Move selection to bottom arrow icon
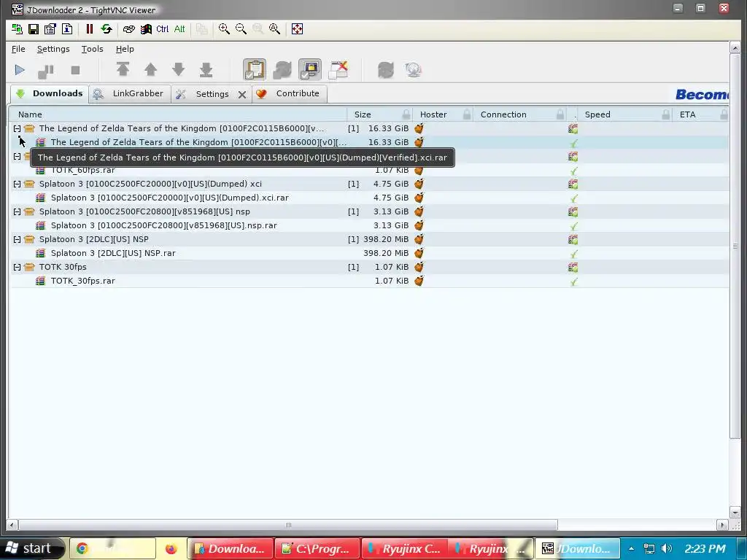Viewport: 747px width, 560px height. (206, 69)
